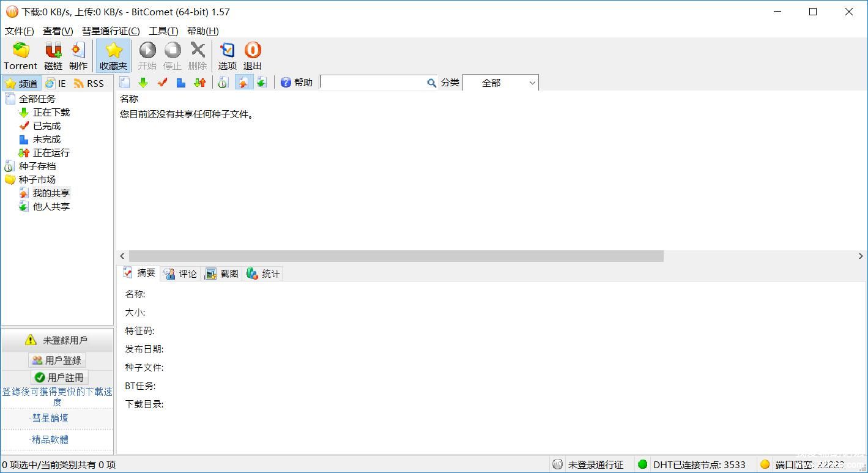Click the green DHT status indicator
Screen dimensions: 868x473
642,464
